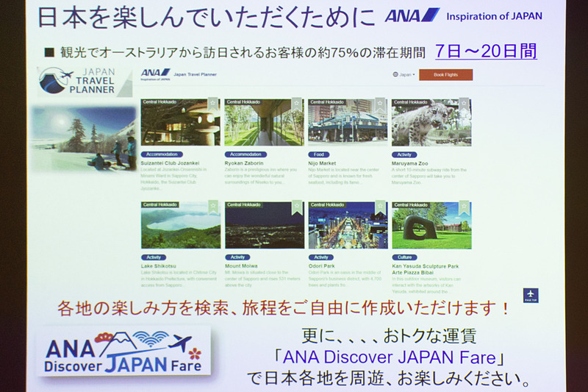The image size is (588, 392).
Task: Click the airplane Page Top icon
Action: click(x=531, y=296)
